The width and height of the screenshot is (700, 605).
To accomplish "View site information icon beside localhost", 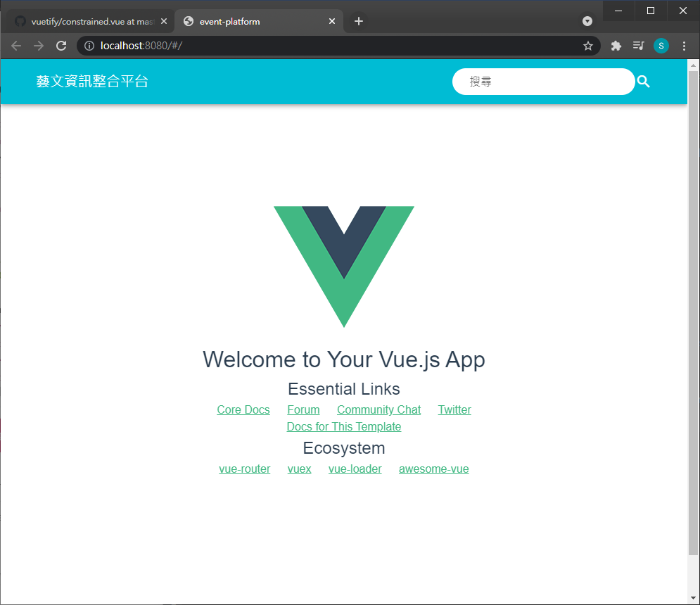I will pyautogui.click(x=89, y=46).
